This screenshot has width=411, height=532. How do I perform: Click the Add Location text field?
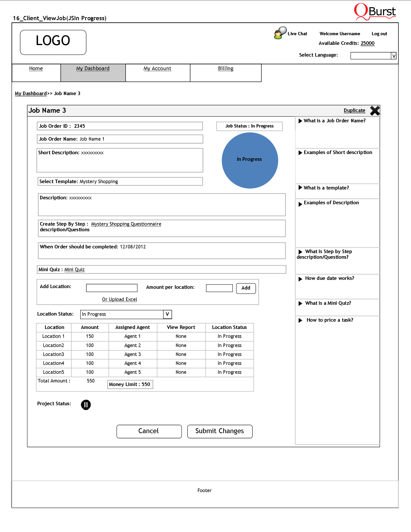pos(112,288)
